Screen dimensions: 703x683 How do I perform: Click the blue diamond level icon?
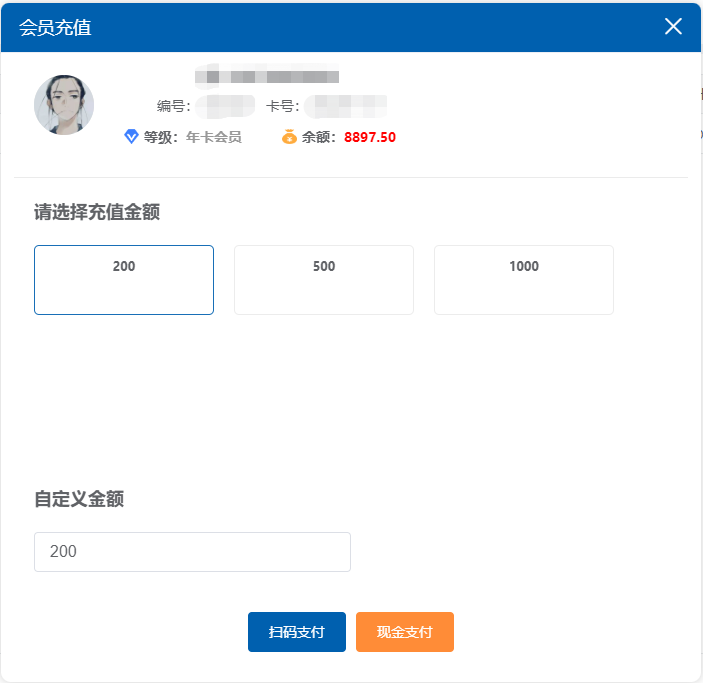click(131, 137)
